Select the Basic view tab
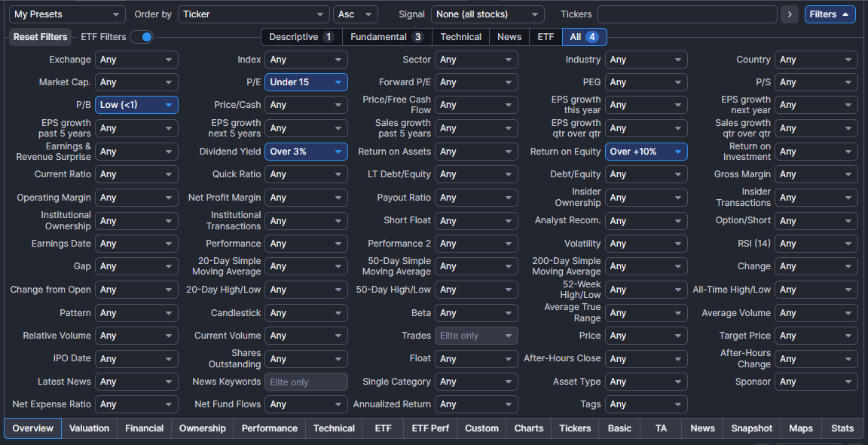 click(619, 428)
